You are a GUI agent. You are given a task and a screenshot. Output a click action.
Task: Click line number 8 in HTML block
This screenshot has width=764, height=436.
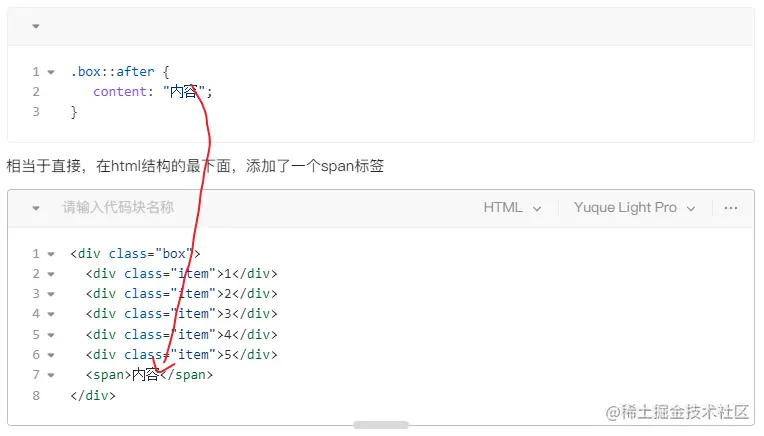[x=36, y=395]
